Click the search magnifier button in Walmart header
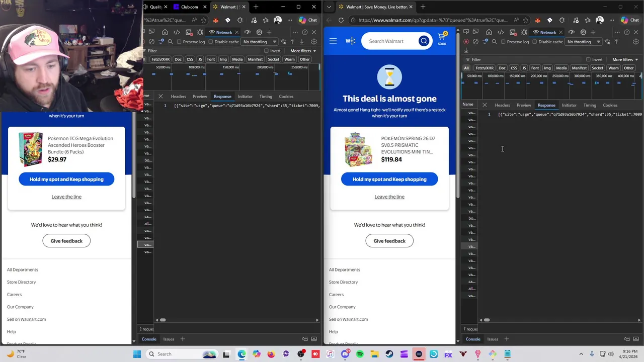 tap(424, 41)
